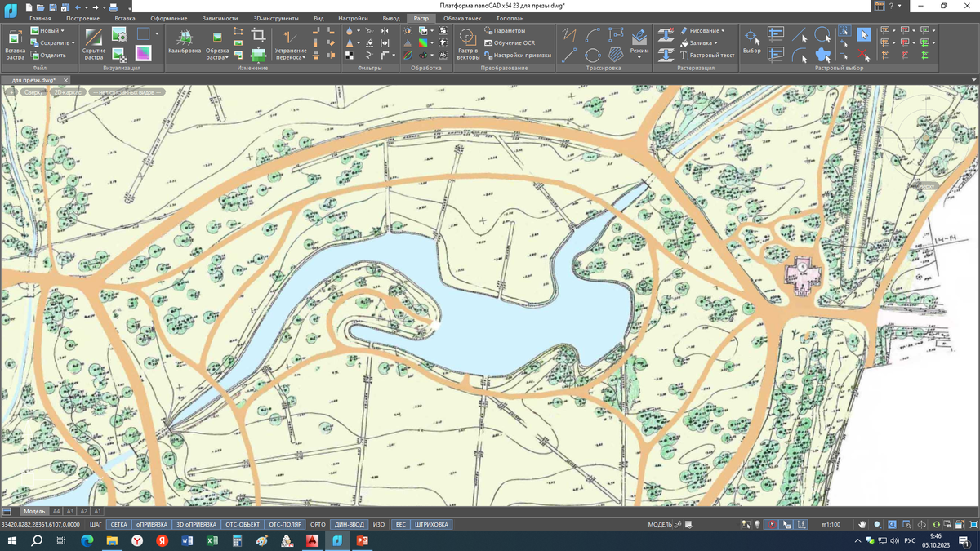Viewport: 980px width, 551px height.
Task: Switch to the Главная ribbon tab
Action: coord(40,18)
